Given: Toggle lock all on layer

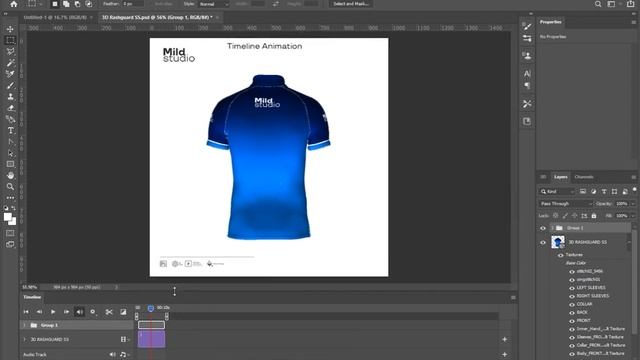Looking at the screenshot, I should click(x=594, y=216).
